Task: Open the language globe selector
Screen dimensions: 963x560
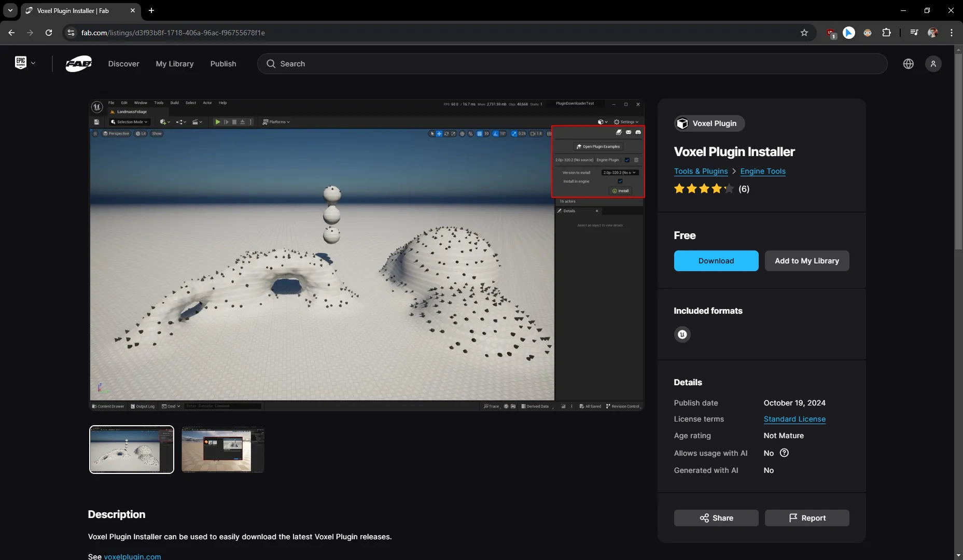Action: (x=909, y=63)
